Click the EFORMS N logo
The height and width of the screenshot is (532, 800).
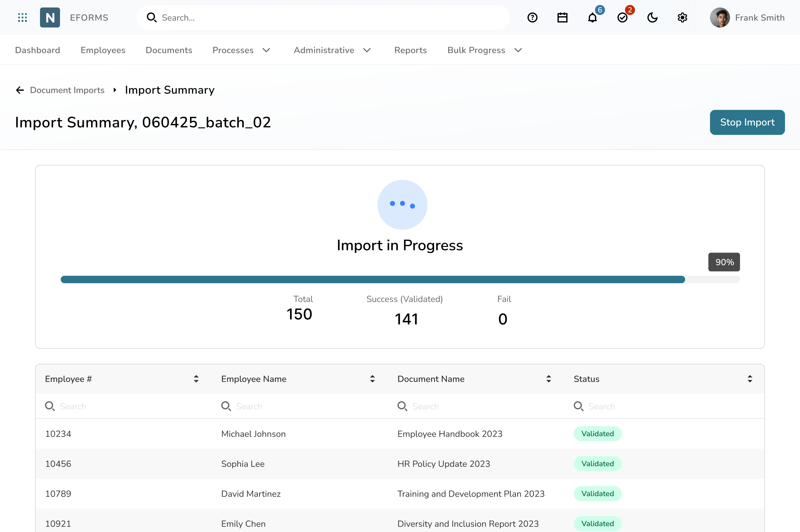tap(50, 18)
